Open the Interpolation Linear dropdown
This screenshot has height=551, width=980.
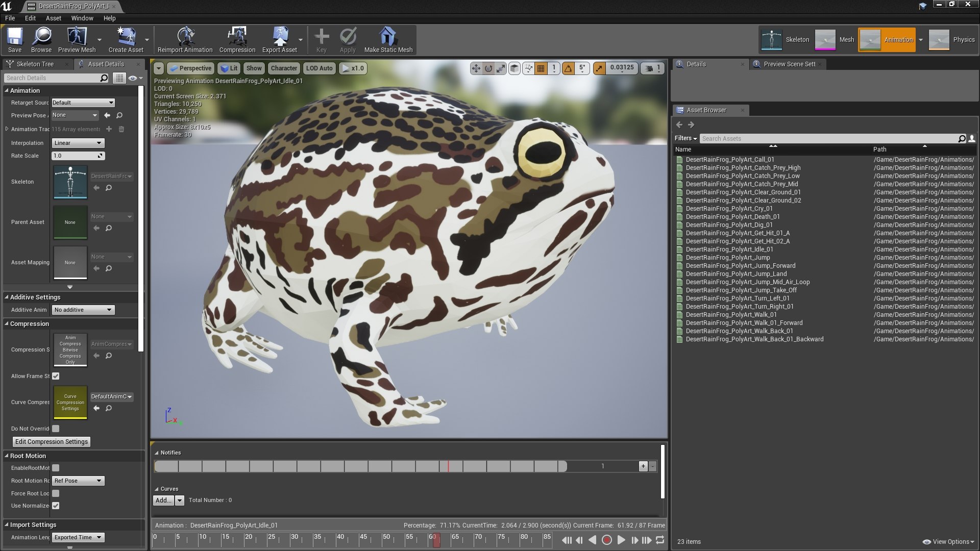pyautogui.click(x=78, y=143)
